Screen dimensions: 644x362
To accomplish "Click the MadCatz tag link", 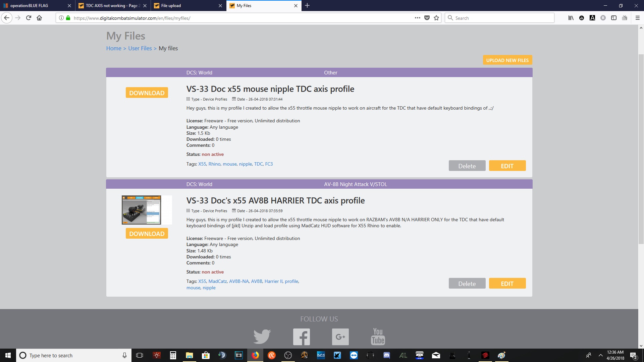I will pos(218,281).
